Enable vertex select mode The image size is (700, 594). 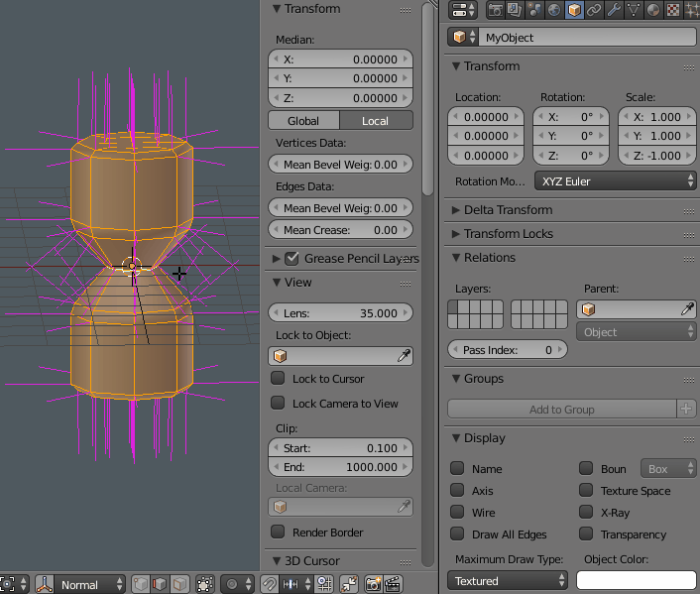click(141, 584)
